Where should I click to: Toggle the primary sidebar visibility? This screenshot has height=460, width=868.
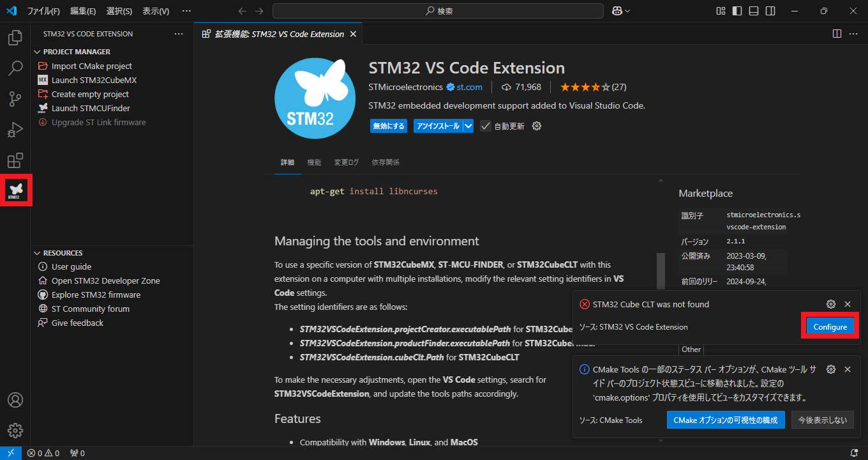tap(738, 11)
